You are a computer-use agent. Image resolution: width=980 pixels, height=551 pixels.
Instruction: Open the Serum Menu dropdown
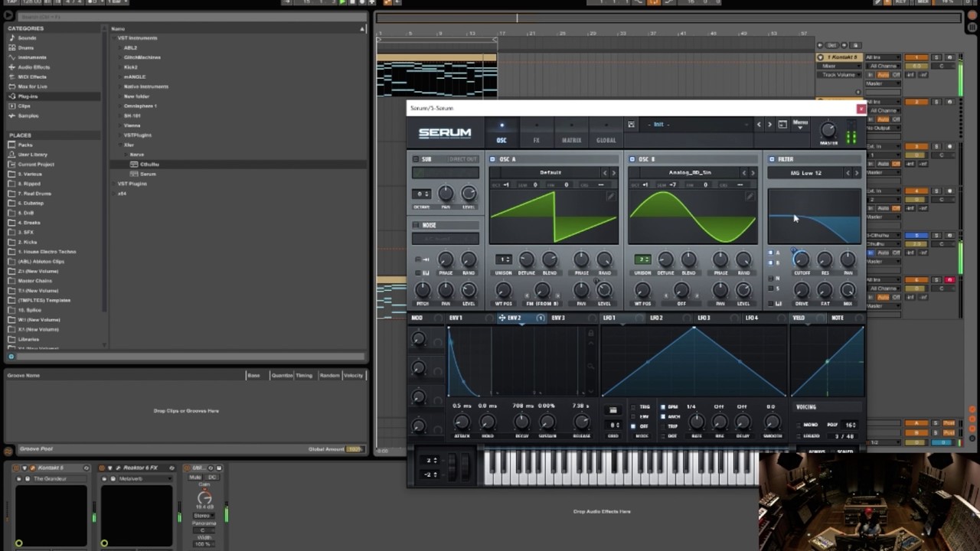(800, 124)
